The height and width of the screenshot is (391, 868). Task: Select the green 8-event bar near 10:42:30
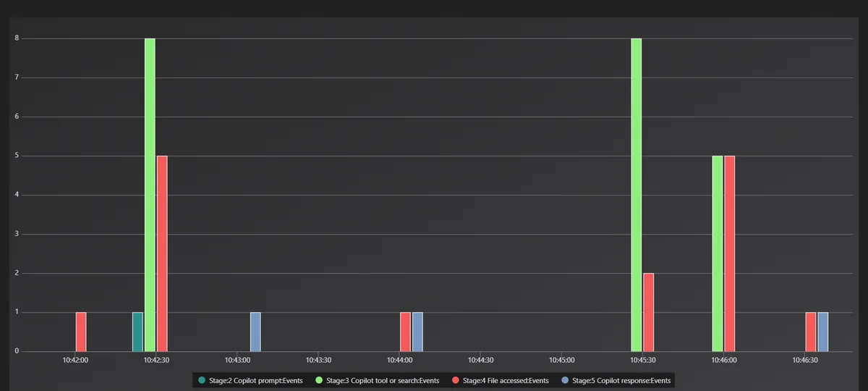[x=150, y=195]
